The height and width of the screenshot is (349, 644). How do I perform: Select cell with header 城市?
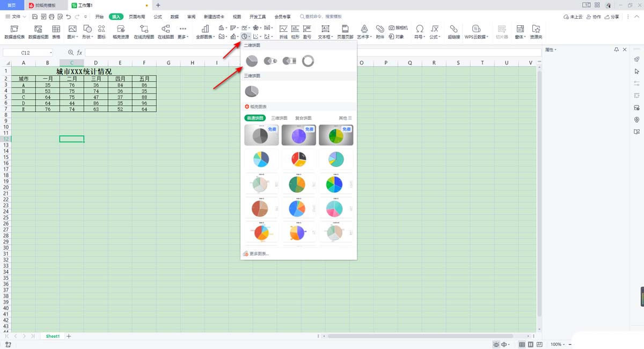[x=24, y=78]
